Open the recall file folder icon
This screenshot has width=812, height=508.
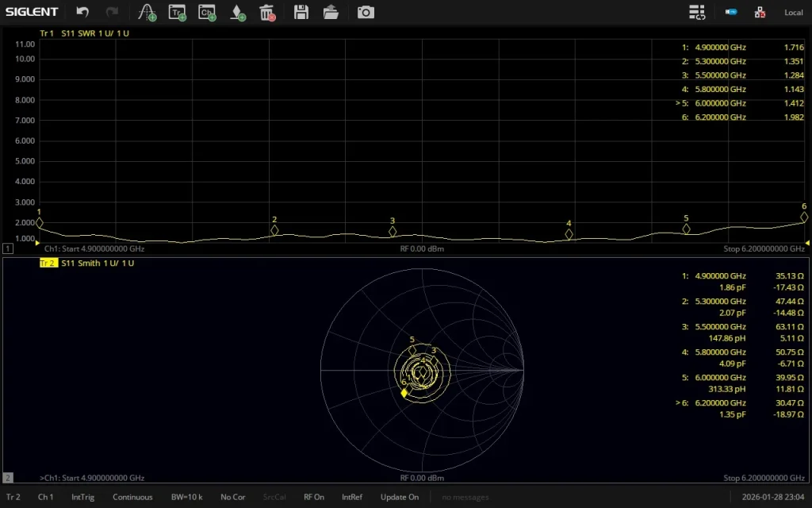pos(331,12)
